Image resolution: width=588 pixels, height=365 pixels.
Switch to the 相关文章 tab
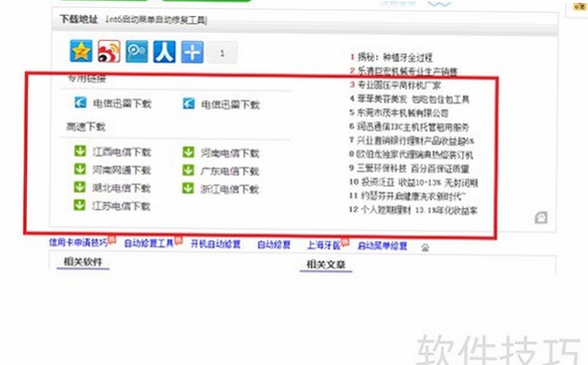coord(326,264)
